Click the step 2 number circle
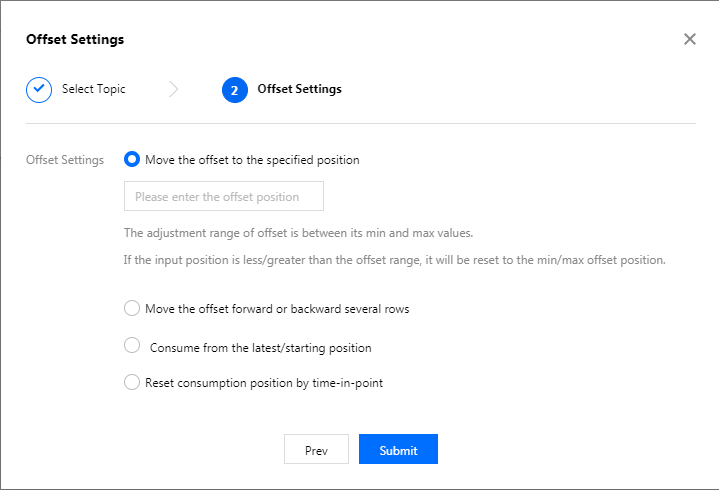719x490 pixels. (x=235, y=90)
